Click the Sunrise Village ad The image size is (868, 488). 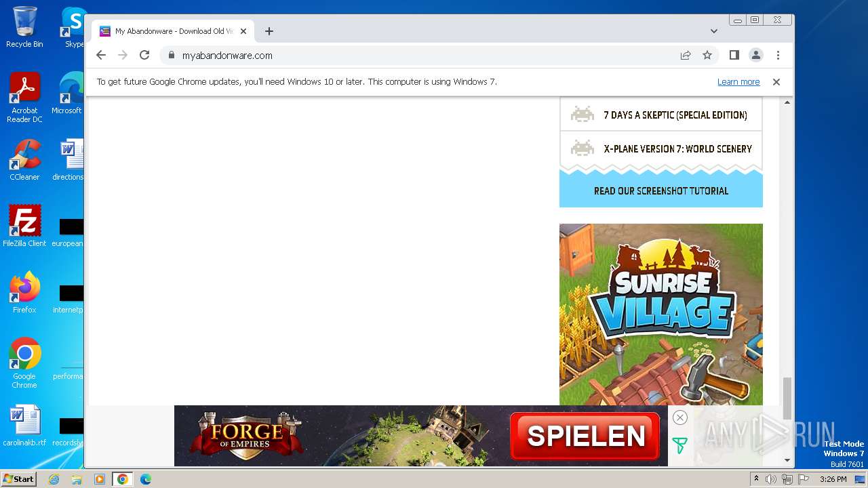(661, 314)
